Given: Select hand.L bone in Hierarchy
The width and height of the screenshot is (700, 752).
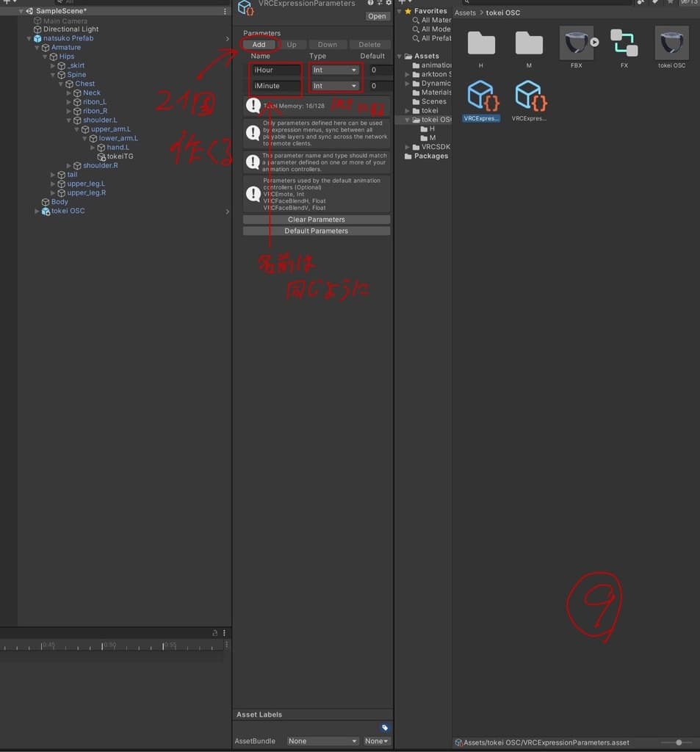Looking at the screenshot, I should 113,147.
